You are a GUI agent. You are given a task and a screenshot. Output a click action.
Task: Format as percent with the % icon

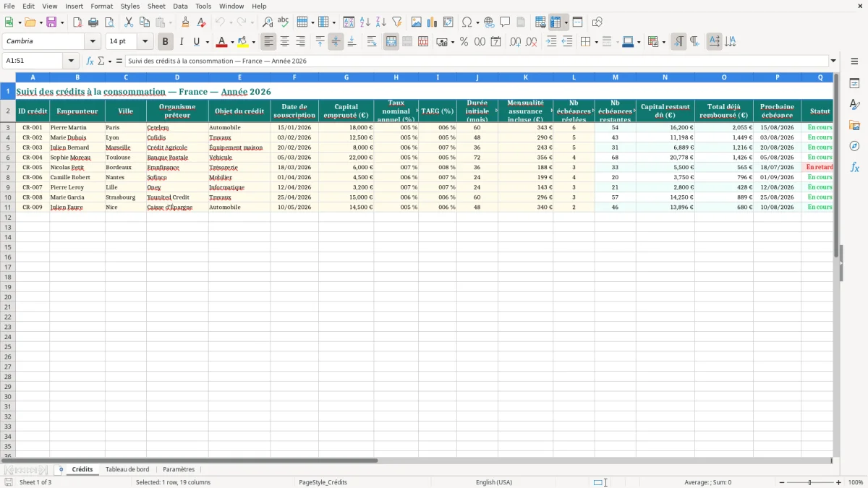[464, 42]
